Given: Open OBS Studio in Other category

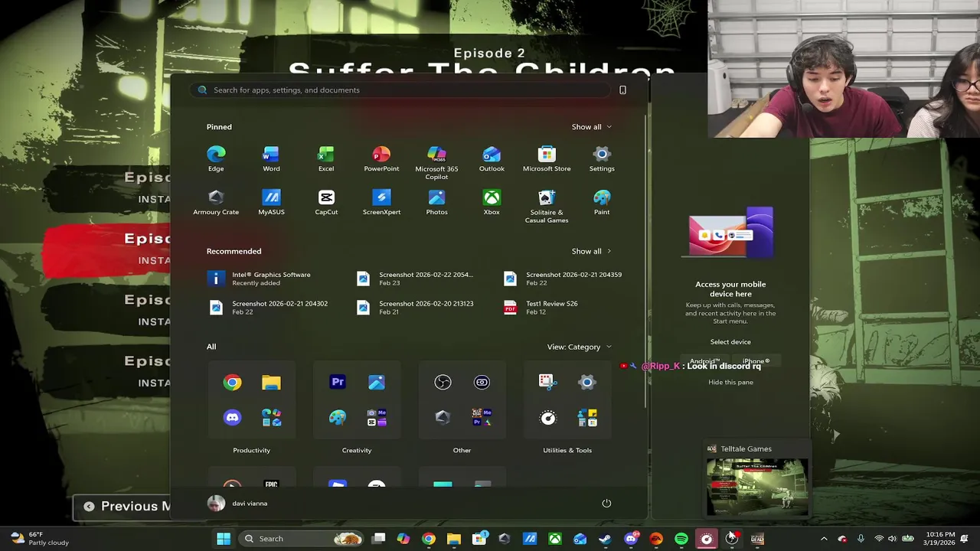Looking at the screenshot, I should pos(443,383).
